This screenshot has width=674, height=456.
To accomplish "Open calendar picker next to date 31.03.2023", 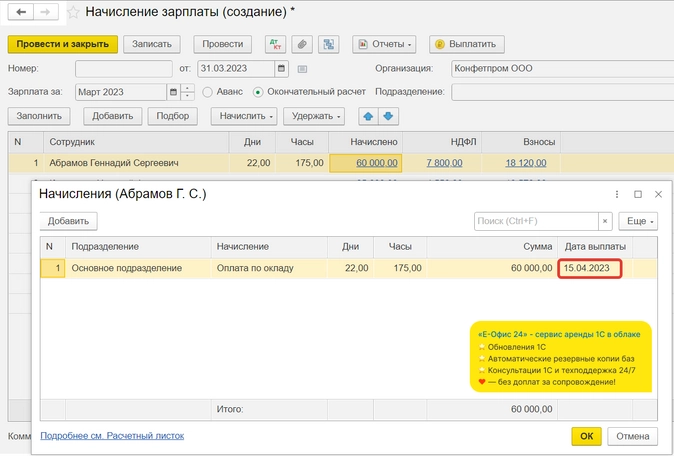I will [283, 69].
